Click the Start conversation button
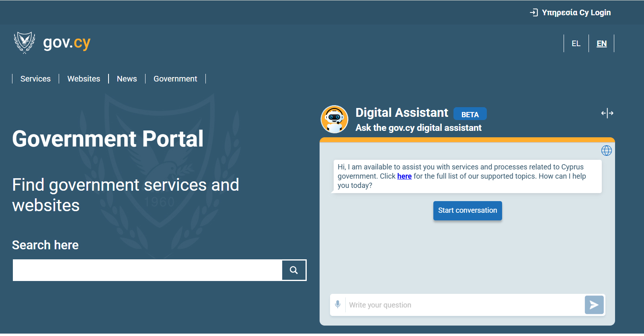Image resolution: width=644 pixels, height=336 pixels. [x=468, y=210]
